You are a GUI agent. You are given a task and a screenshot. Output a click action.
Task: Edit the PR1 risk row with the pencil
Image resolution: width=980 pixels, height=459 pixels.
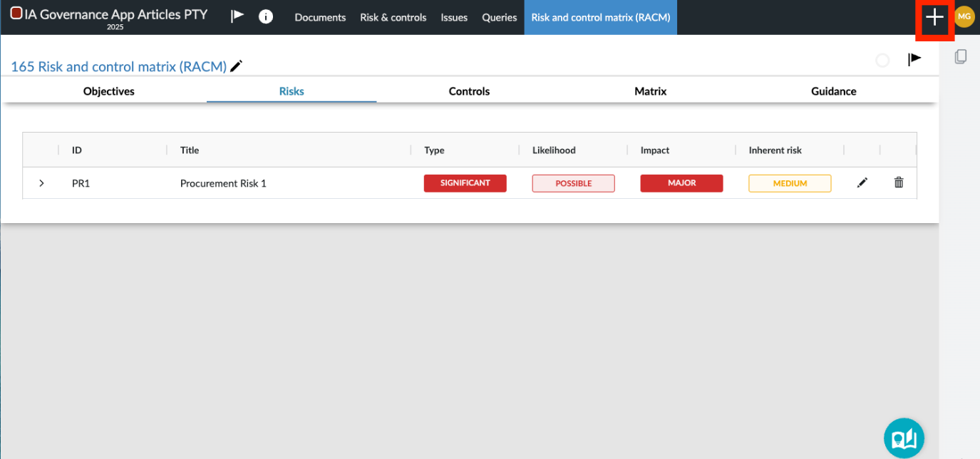[x=862, y=183]
